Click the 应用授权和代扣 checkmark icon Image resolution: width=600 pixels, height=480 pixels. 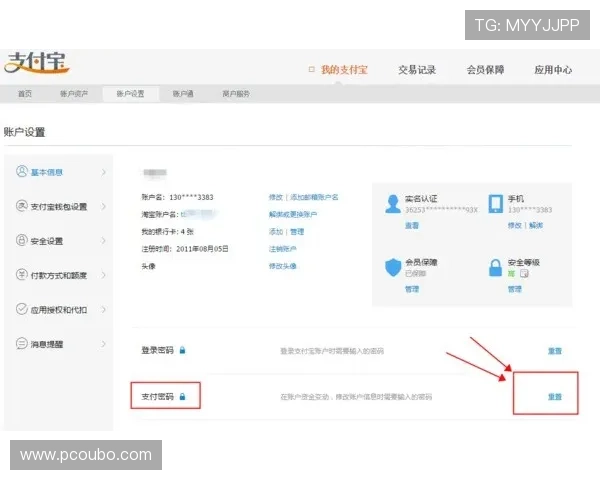[x=22, y=309]
